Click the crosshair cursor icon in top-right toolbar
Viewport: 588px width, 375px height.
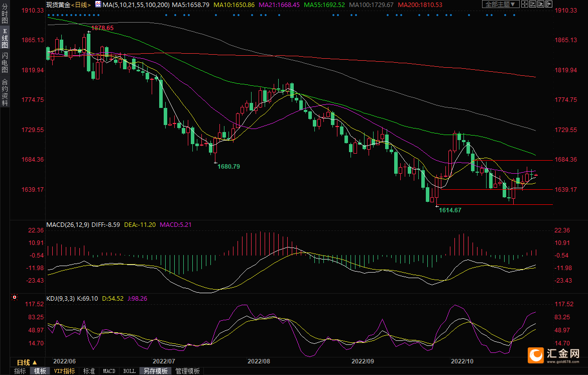pos(525,4)
